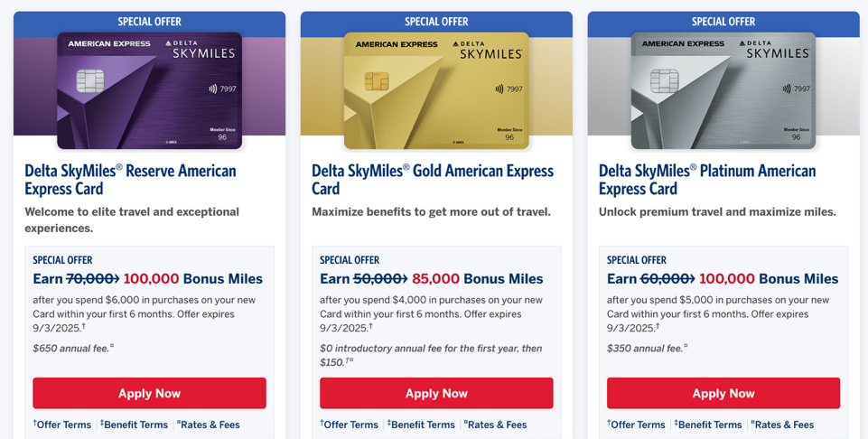Open Benefit Terms under the Gold card
The height and width of the screenshot is (439, 868).
[x=421, y=425]
